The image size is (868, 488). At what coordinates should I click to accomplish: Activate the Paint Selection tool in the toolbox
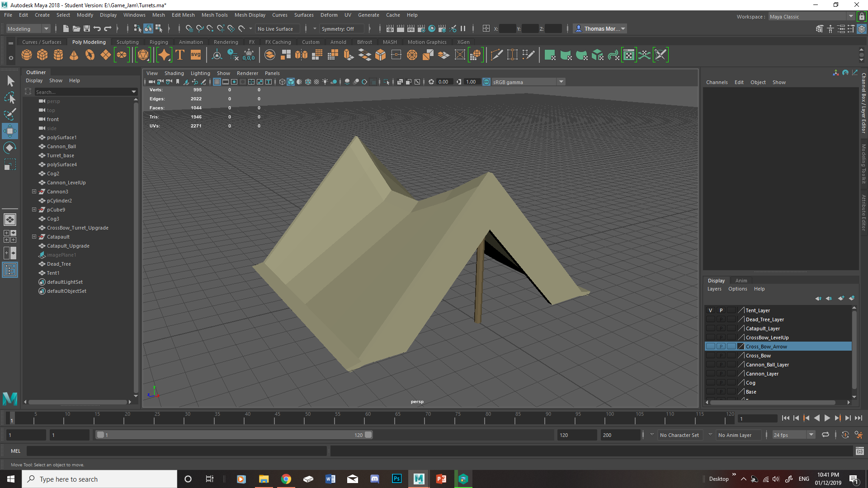10,113
